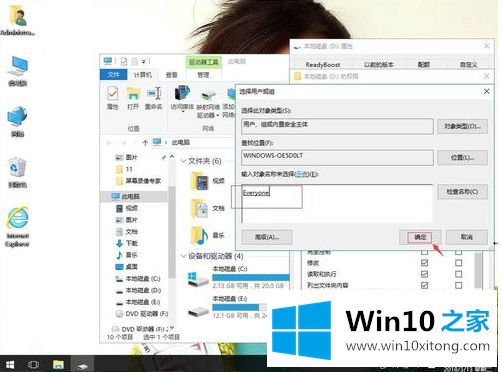Click 位置(L)... Locations button
Viewport: 502px width, 372px height.
(x=462, y=157)
